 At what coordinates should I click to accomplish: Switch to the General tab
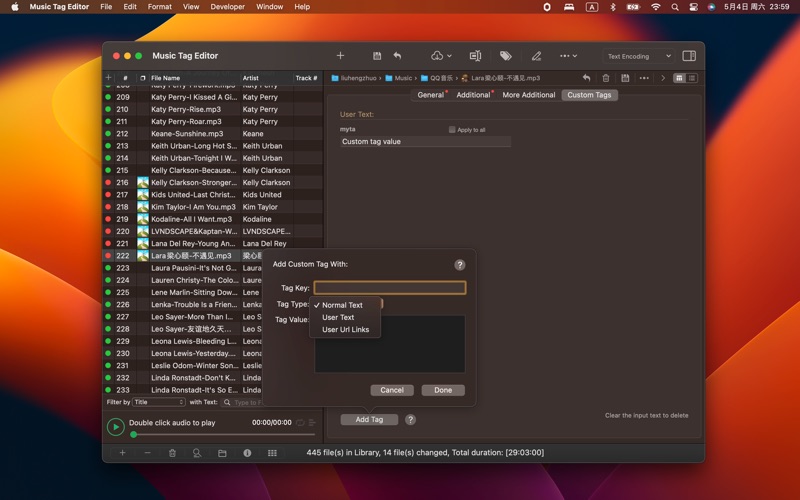point(431,95)
